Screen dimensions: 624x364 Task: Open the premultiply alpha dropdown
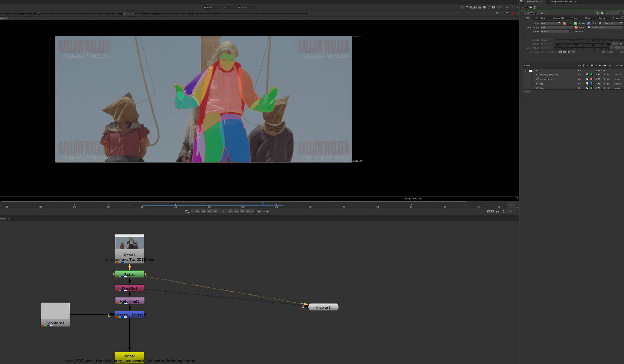pyautogui.click(x=556, y=27)
